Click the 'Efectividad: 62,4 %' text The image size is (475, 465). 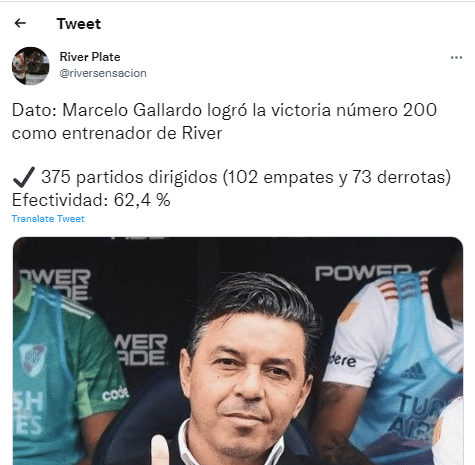point(91,200)
